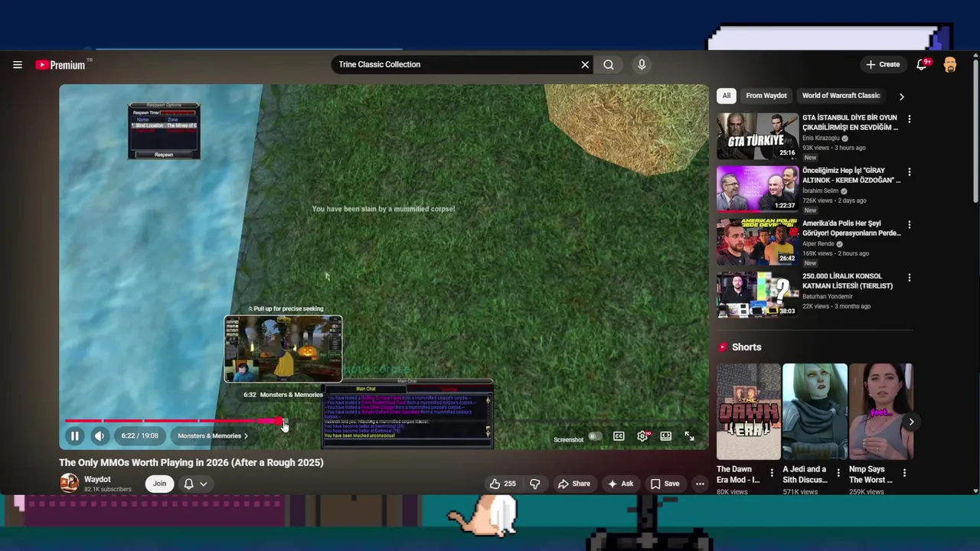The height and width of the screenshot is (551, 980).
Task: Dislike the video
Action: coord(535,484)
